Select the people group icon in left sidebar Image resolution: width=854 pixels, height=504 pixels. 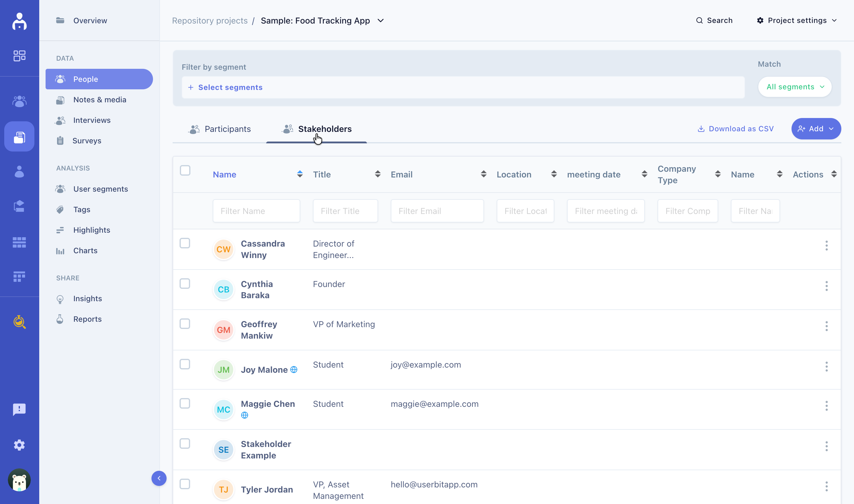coord(19,101)
